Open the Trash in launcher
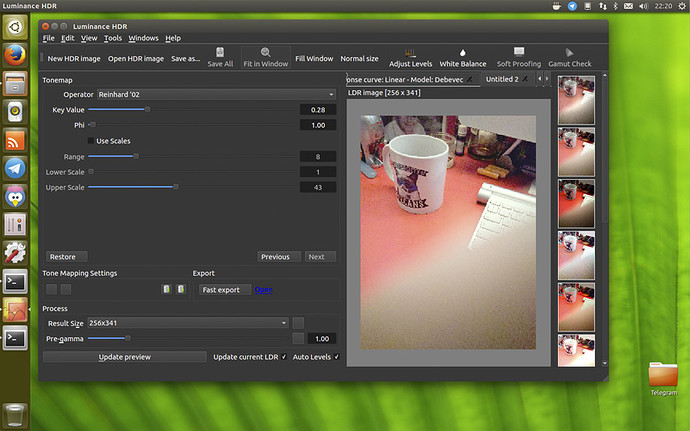Screen dimensions: 690x431 click(x=15, y=415)
